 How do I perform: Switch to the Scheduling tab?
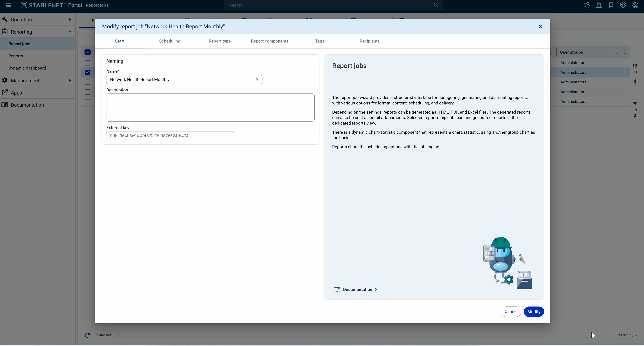point(170,41)
